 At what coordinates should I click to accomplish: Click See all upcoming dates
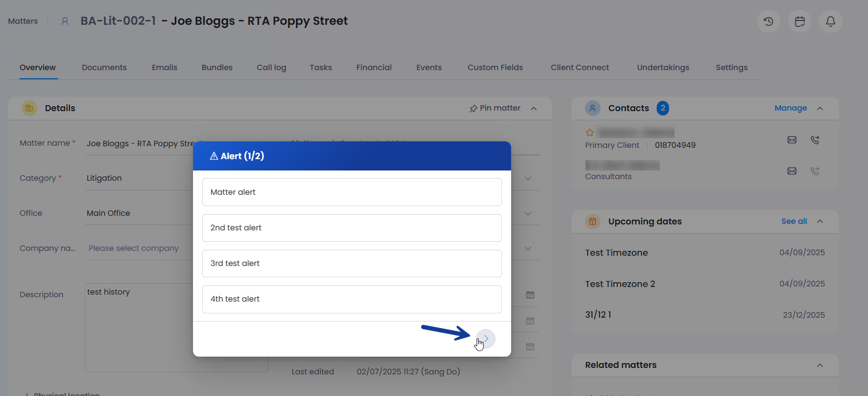(x=794, y=221)
